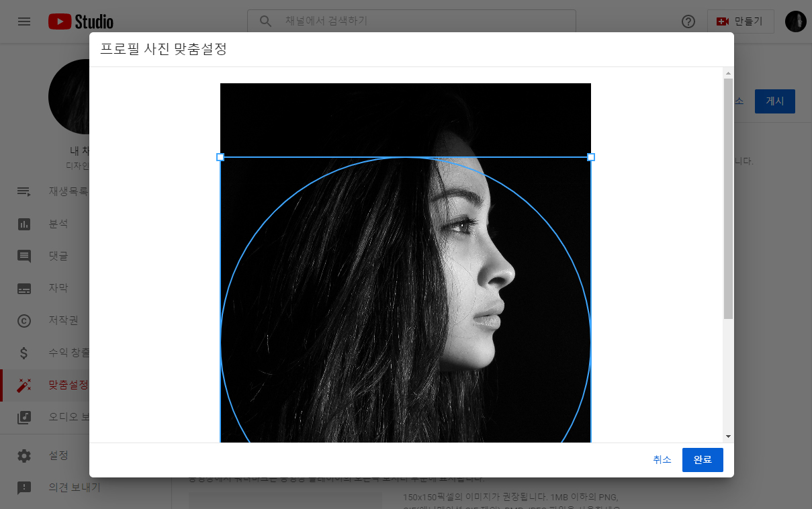Select 의견 보내기 in the sidebar
This screenshot has height=509, width=812.
coord(75,488)
